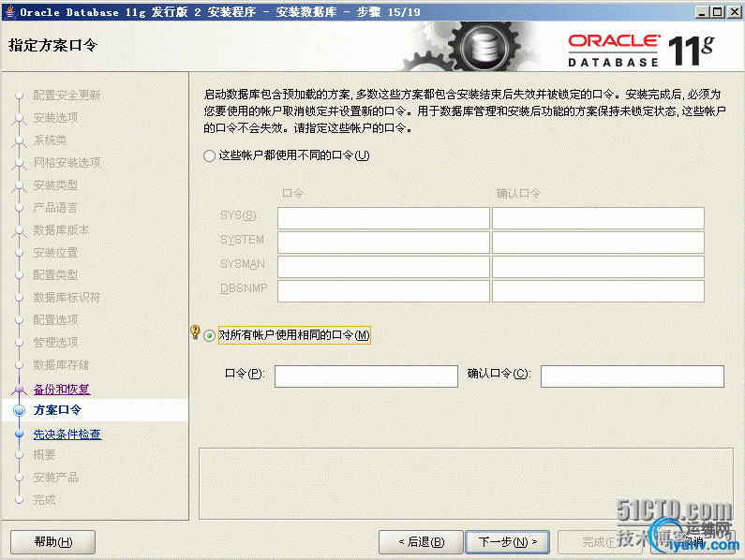Image resolution: width=745 pixels, height=560 pixels.
Task: Select same password for all accounts radio
Action: coord(209,336)
